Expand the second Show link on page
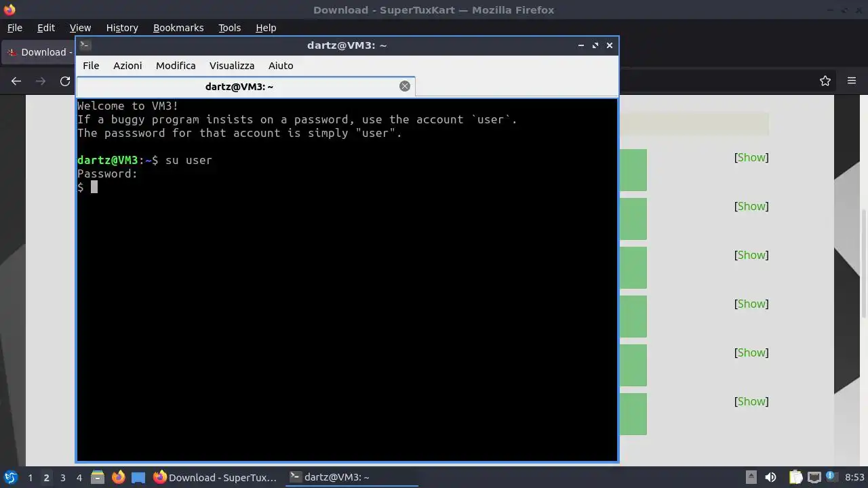 751,206
